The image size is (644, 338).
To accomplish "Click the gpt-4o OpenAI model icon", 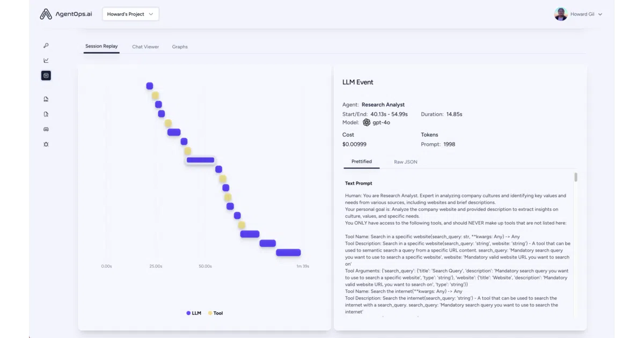I will (x=367, y=122).
